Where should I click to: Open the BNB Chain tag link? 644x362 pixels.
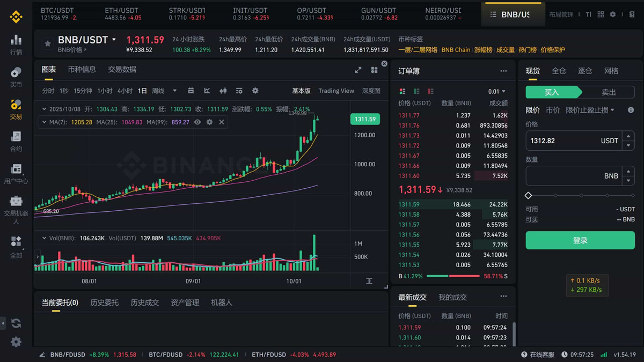click(456, 50)
